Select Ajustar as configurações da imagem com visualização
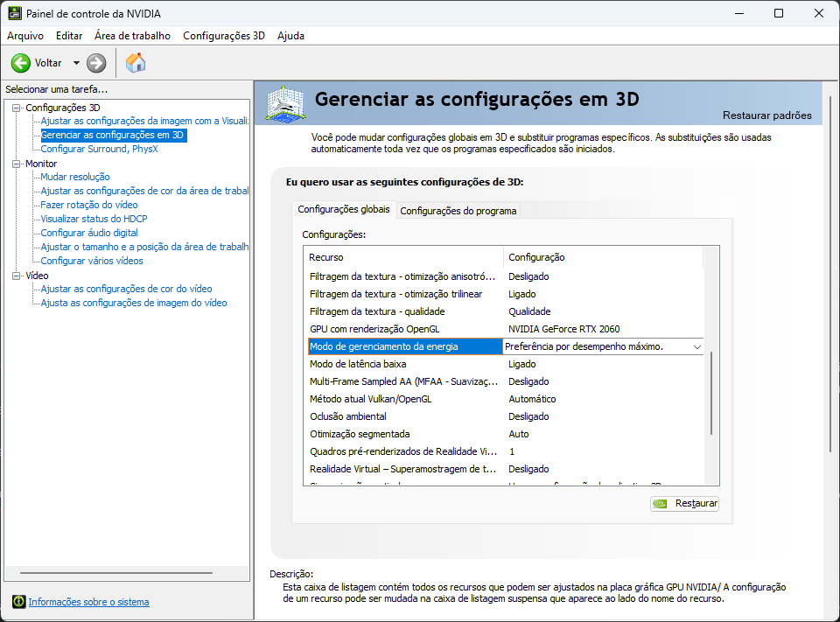840x622 pixels. click(144, 121)
